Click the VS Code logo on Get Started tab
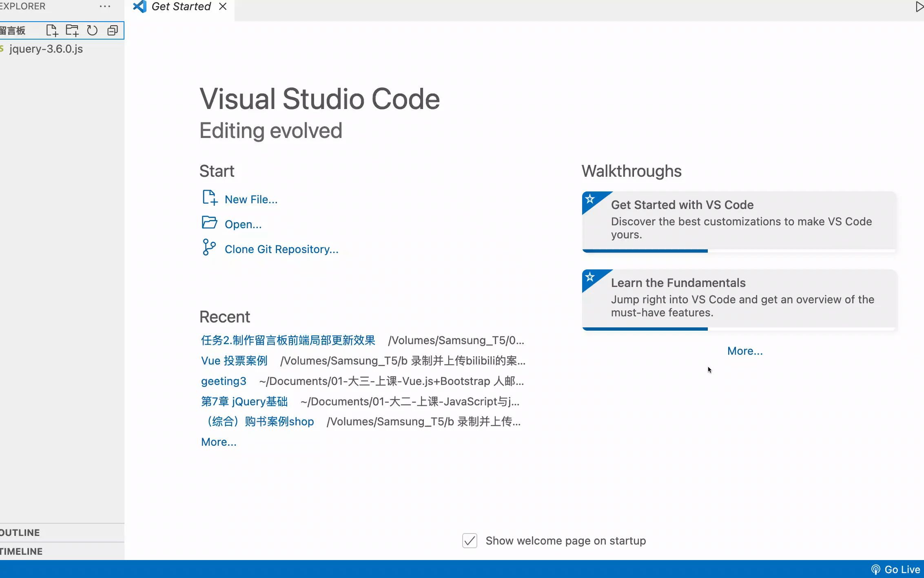924x578 pixels. coord(140,7)
